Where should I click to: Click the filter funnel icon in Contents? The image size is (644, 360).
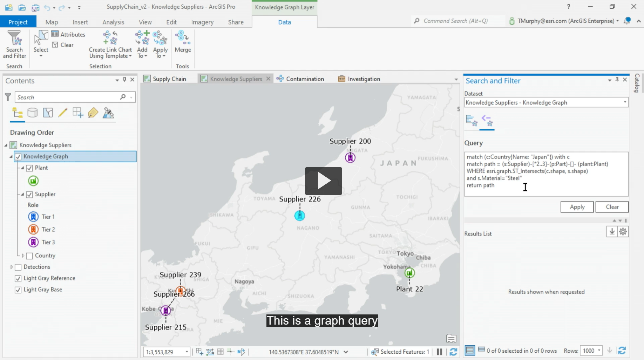click(8, 97)
